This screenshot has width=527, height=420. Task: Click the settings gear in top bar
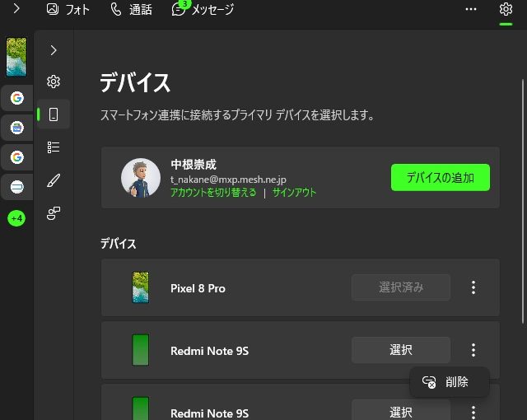point(506,9)
